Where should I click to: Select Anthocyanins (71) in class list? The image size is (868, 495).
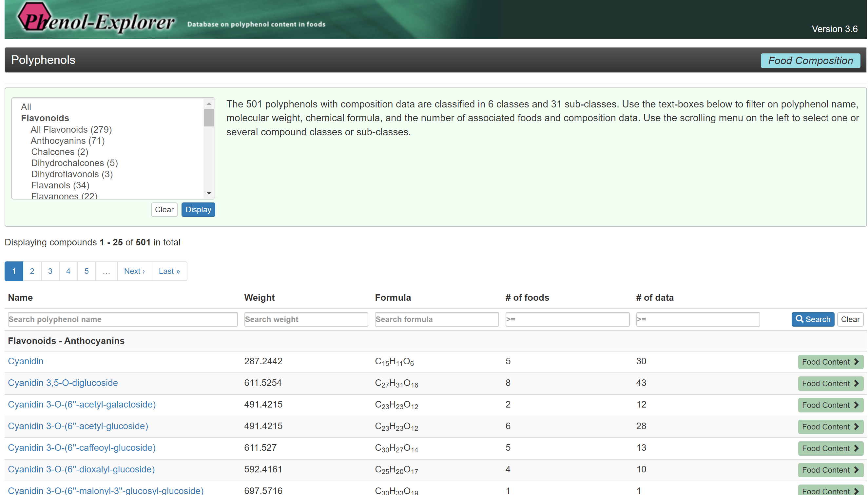pyautogui.click(x=68, y=141)
